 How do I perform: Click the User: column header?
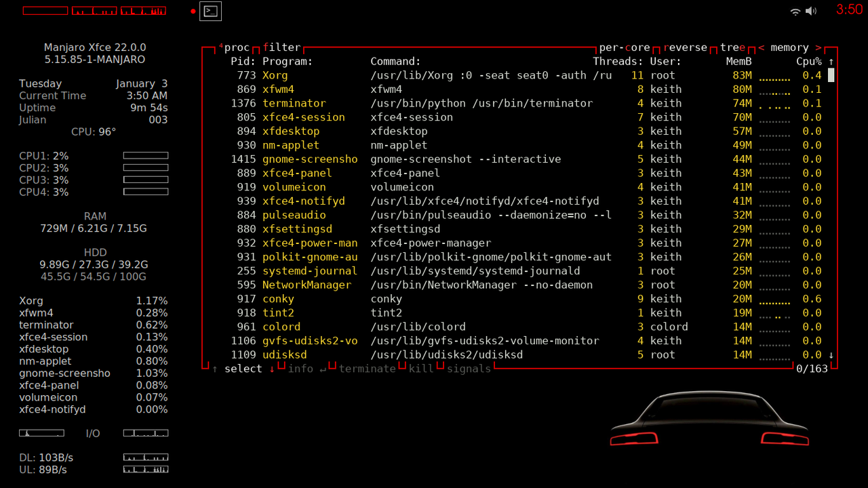point(666,62)
